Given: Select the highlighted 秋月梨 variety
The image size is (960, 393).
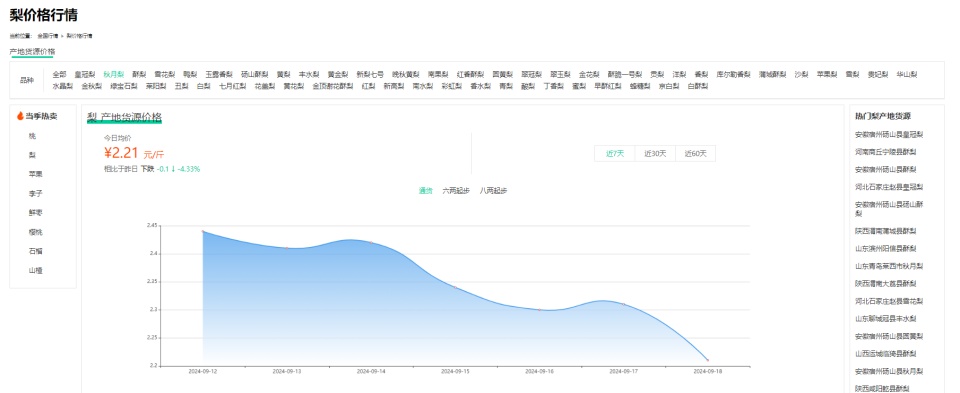Looking at the screenshot, I should point(114,74).
